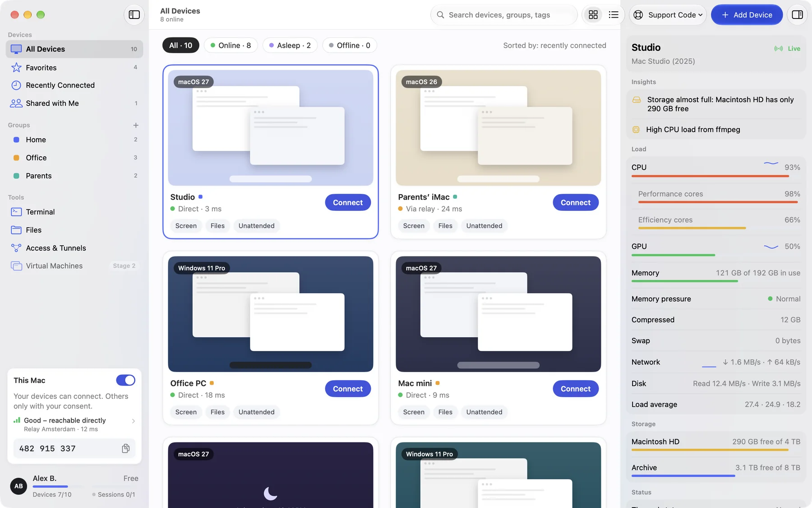
Task: Click Unattended tag on Parents' iMac card
Action: click(x=484, y=226)
